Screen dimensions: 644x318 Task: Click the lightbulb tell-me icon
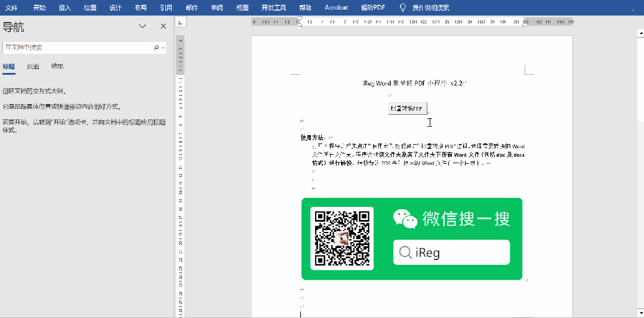403,7
